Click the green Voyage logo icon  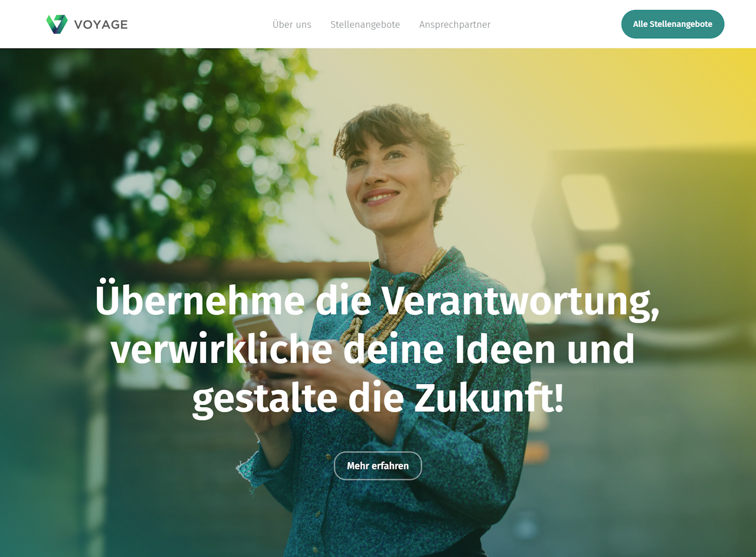coord(57,24)
